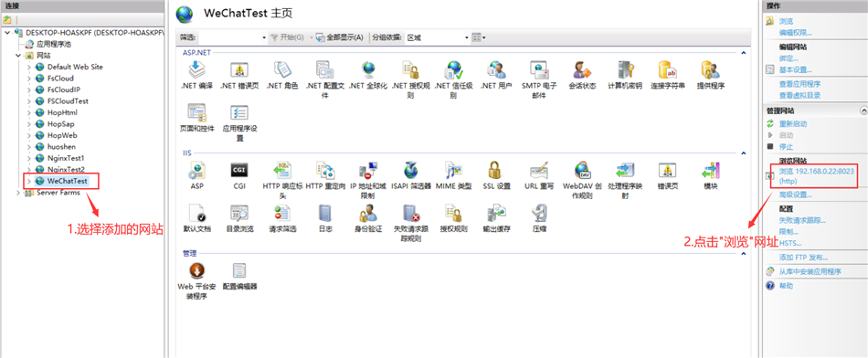This screenshot has width=868, height=358.
Task: Expand the WeChatTest site node
Action: 29,181
